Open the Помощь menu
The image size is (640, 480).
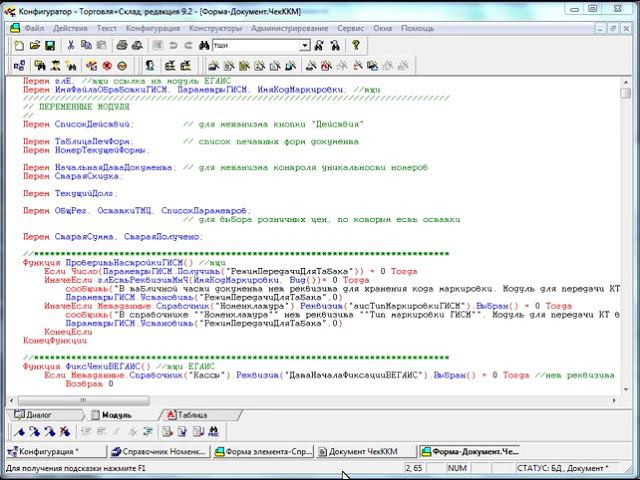[416, 29]
